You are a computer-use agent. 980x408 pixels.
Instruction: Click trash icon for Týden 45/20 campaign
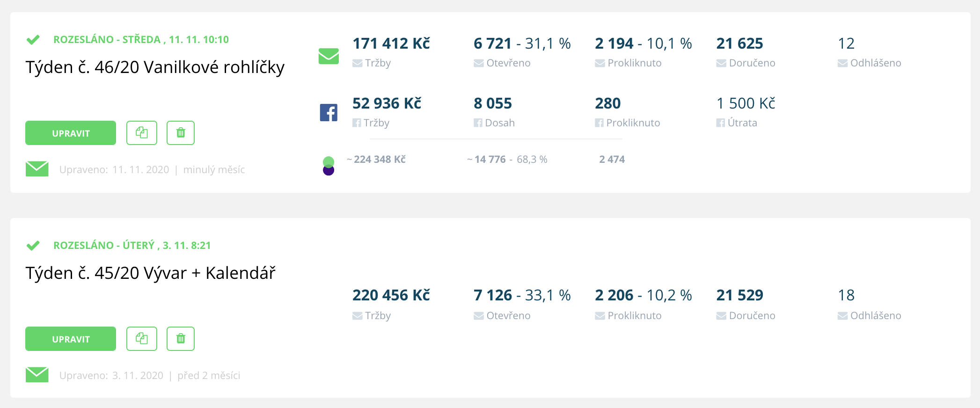(x=181, y=339)
